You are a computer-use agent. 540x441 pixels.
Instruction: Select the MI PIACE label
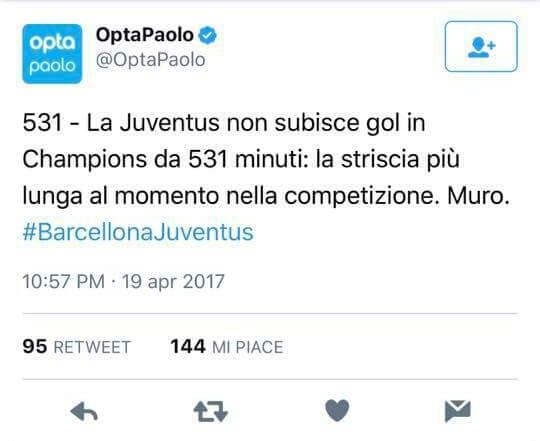point(248,347)
